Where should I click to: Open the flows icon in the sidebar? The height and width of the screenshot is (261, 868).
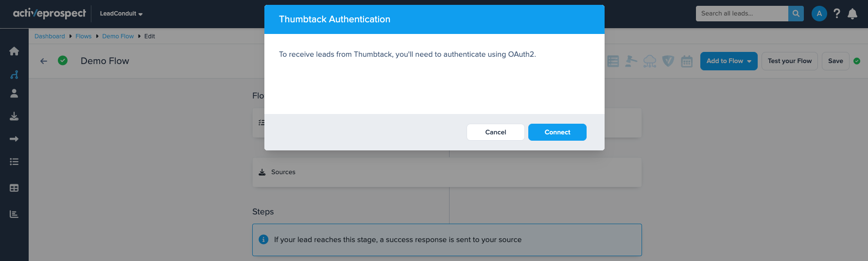click(x=14, y=75)
